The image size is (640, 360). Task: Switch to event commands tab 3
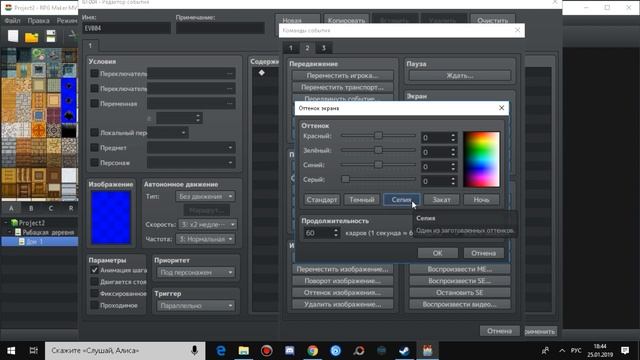click(x=324, y=48)
